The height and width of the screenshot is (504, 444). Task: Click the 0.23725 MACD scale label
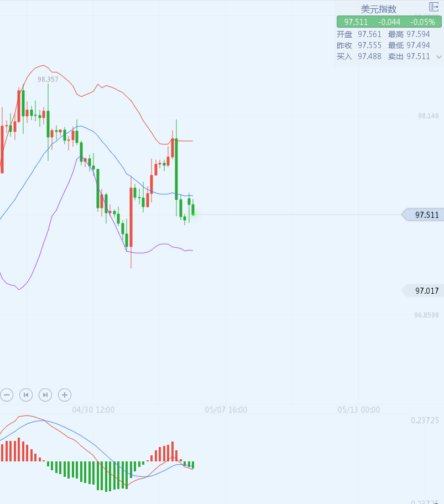[425, 420]
